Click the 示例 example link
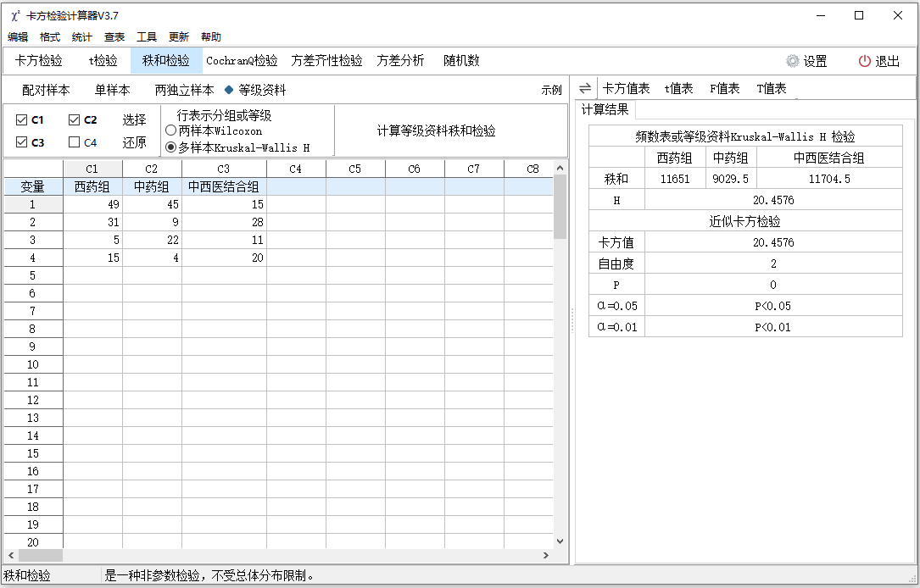The width and height of the screenshot is (920, 588). click(x=551, y=91)
